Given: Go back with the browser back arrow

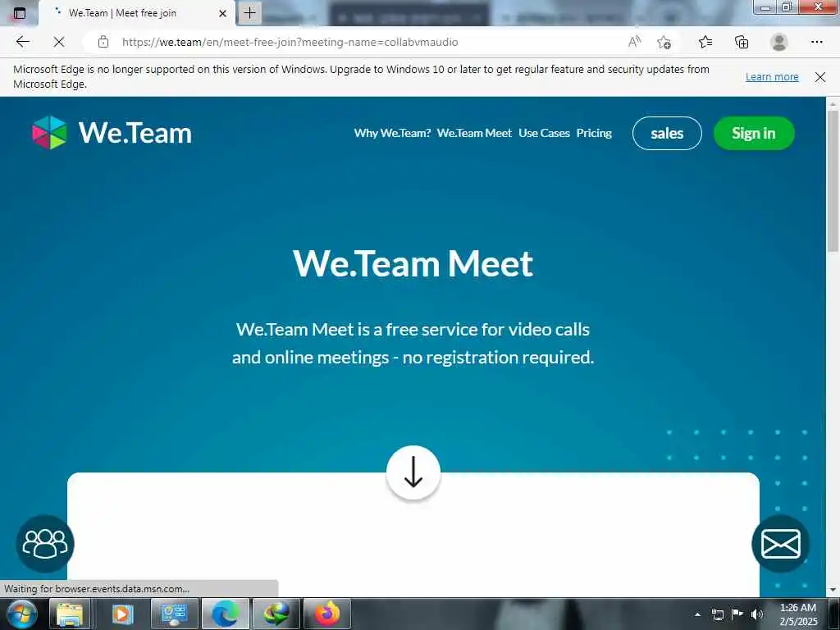Looking at the screenshot, I should 22,42.
